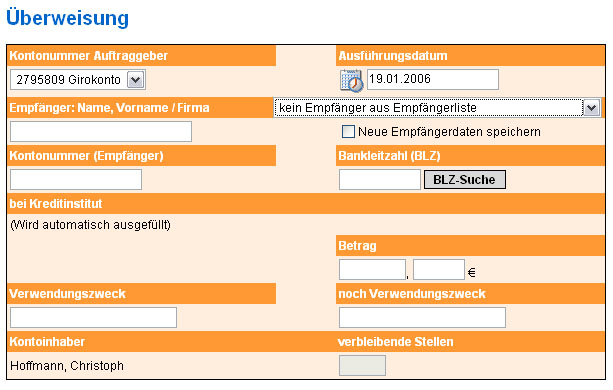The width and height of the screenshot is (613, 390).
Task: Open the calendar date picker icon
Action: tap(351, 81)
